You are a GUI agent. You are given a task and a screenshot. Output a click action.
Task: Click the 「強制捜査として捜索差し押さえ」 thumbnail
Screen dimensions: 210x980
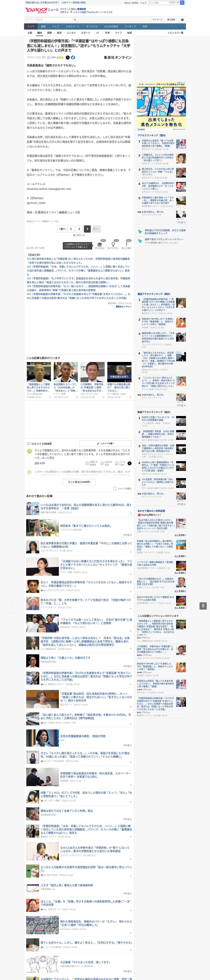point(39,372)
